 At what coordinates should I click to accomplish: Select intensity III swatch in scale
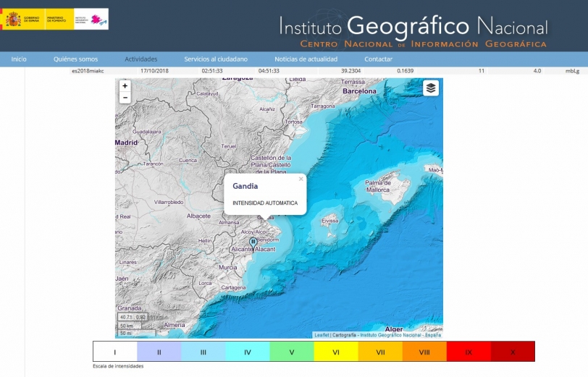[203, 352]
